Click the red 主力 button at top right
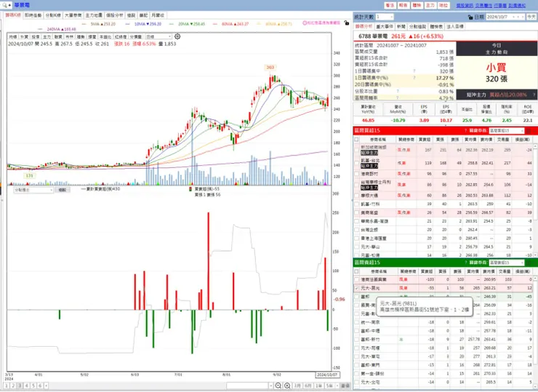This screenshot has height=392, width=538. pos(430,6)
